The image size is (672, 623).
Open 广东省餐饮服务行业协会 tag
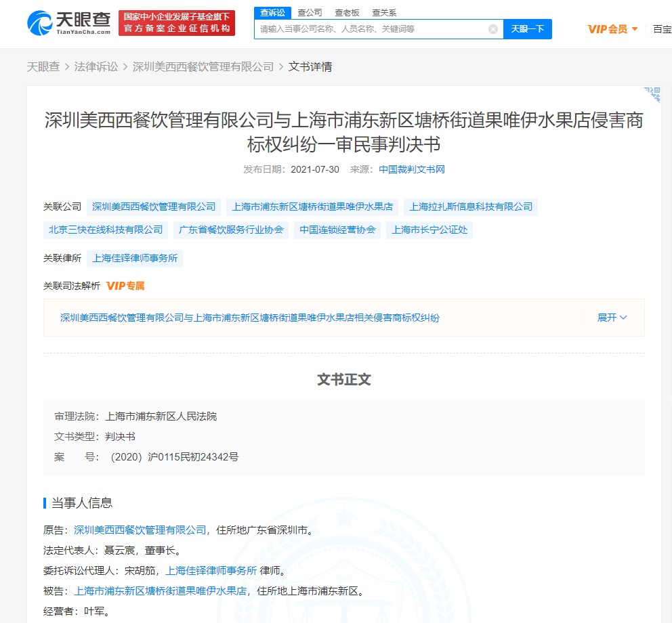[231, 230]
